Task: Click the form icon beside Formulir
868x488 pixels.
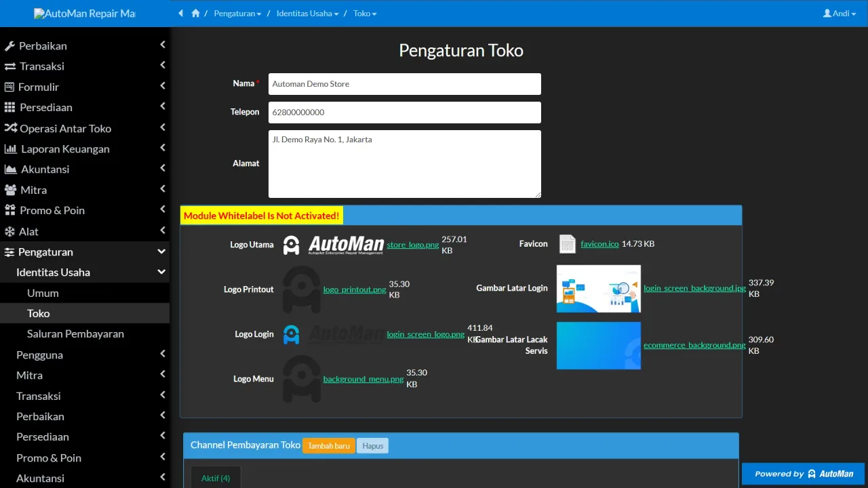Action: click(x=9, y=87)
